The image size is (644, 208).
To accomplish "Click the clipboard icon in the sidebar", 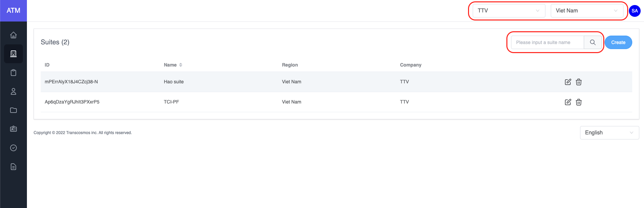I will [13, 73].
